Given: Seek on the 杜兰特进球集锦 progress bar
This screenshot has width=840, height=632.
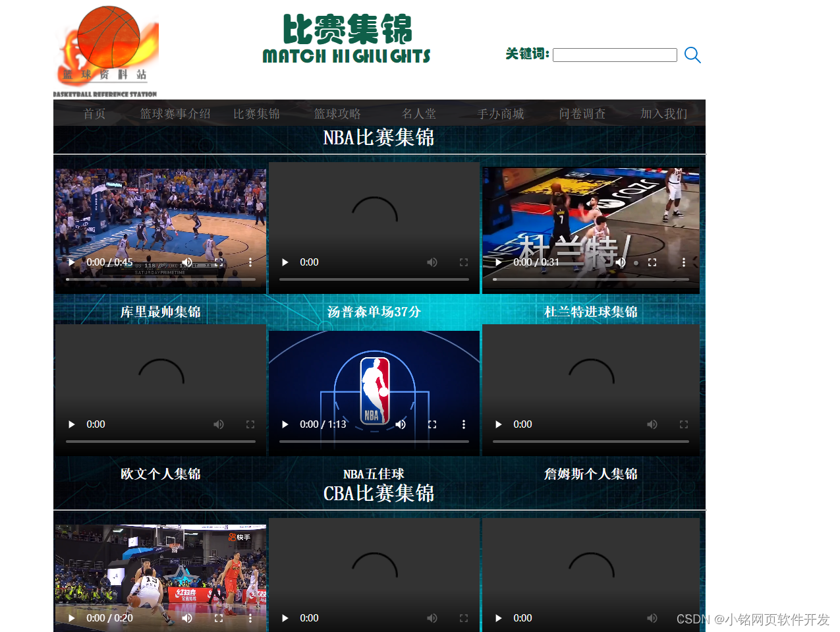Looking at the screenshot, I should (591, 279).
